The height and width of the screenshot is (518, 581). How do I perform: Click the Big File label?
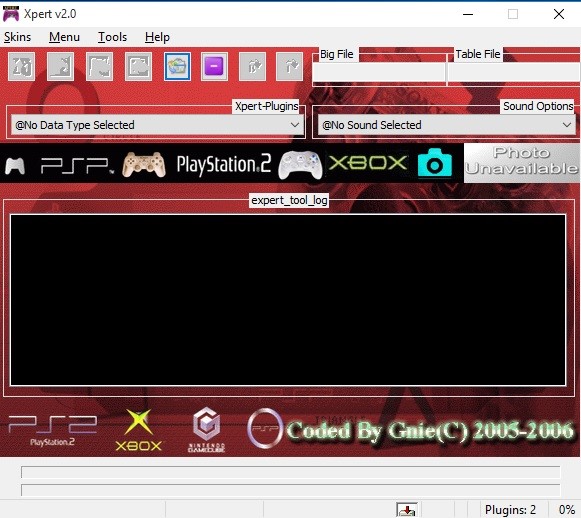336,54
